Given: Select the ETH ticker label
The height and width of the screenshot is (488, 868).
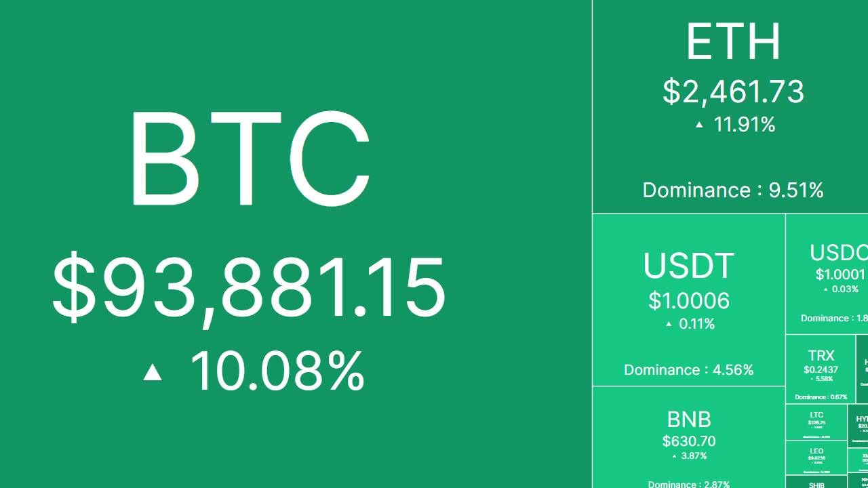Looking at the screenshot, I should (733, 42).
